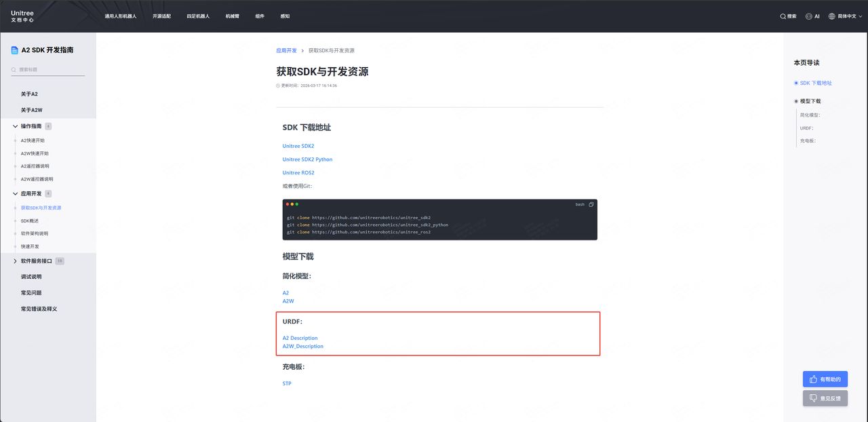The height and width of the screenshot is (422, 868).
Task: Open the 四足机器人 top menu
Action: pos(198,16)
